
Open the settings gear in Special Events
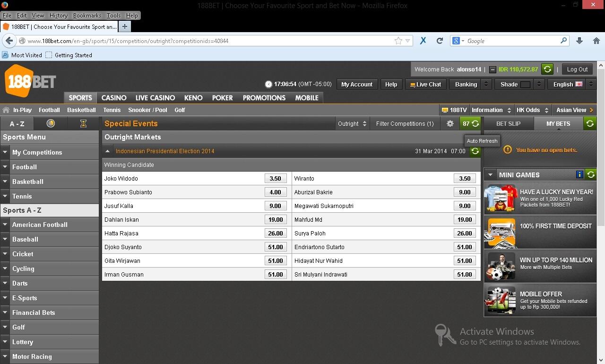click(450, 123)
